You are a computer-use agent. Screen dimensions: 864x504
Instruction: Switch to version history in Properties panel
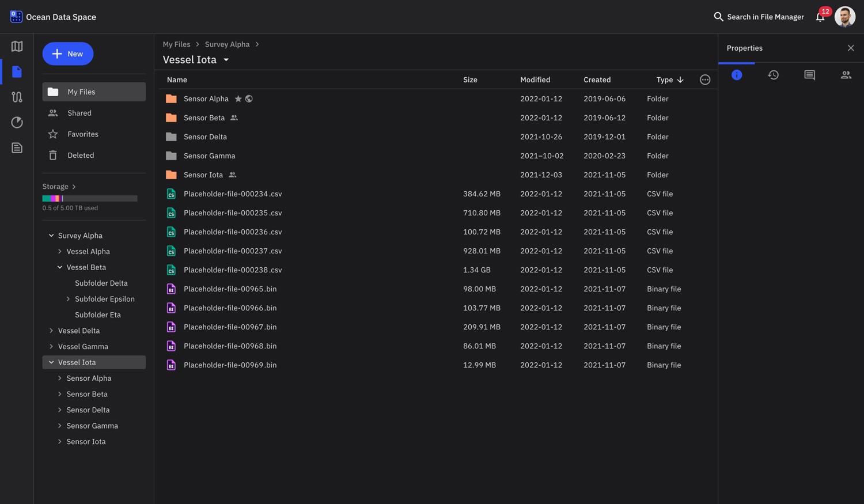pyautogui.click(x=773, y=74)
